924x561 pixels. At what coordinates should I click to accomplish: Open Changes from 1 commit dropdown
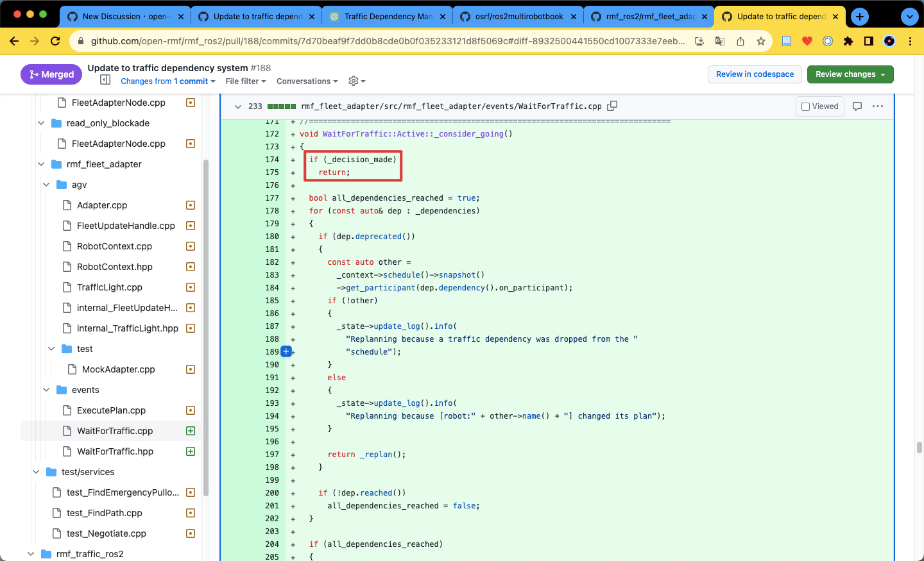[167, 81]
